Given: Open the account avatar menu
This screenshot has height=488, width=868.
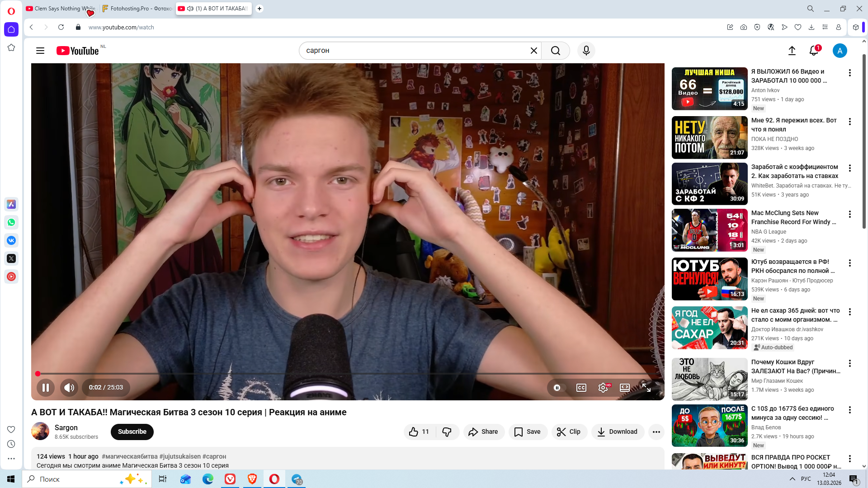Looking at the screenshot, I should 840,51.
